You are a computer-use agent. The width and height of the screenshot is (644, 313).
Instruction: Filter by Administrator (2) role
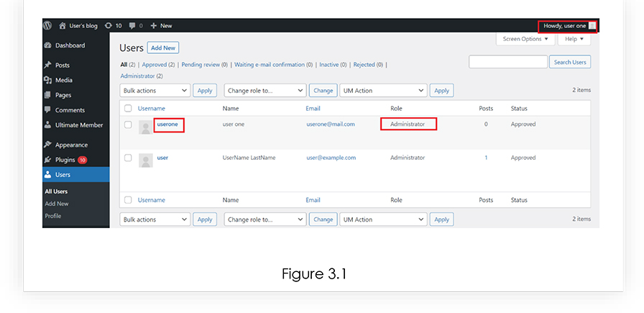pyautogui.click(x=142, y=76)
